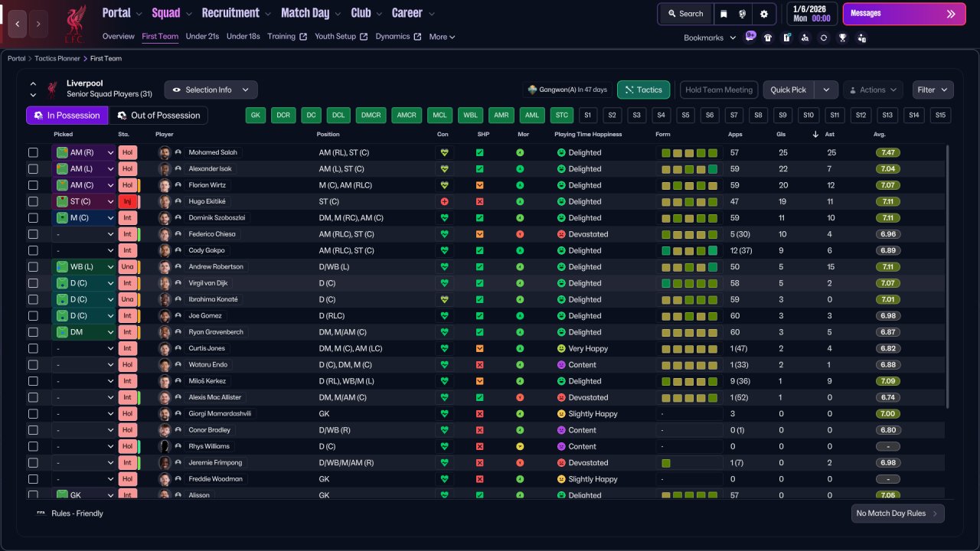Click the Tactics Planner breadcrumb link
Image resolution: width=980 pixels, height=551 pixels.
[x=58, y=59]
